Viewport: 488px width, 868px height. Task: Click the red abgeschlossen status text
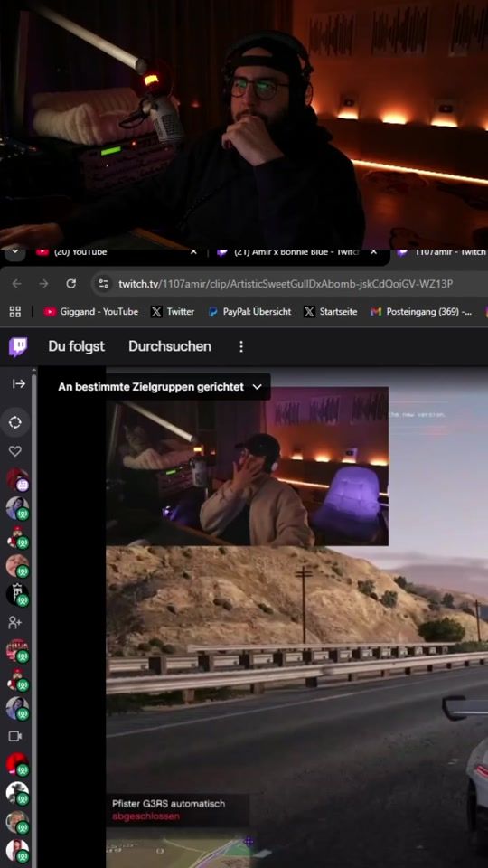point(145,816)
